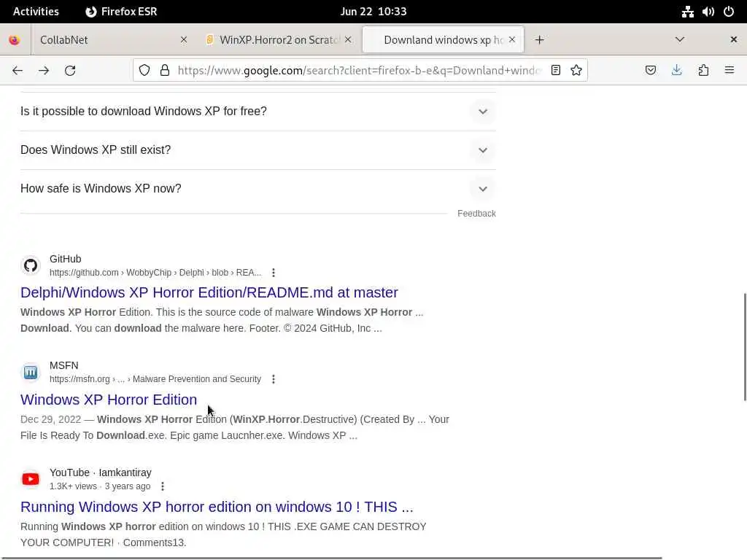Viewport: 747px width, 560px height.
Task: Click '1.3K+ views · 3 years ago' text
Action: (x=100, y=486)
